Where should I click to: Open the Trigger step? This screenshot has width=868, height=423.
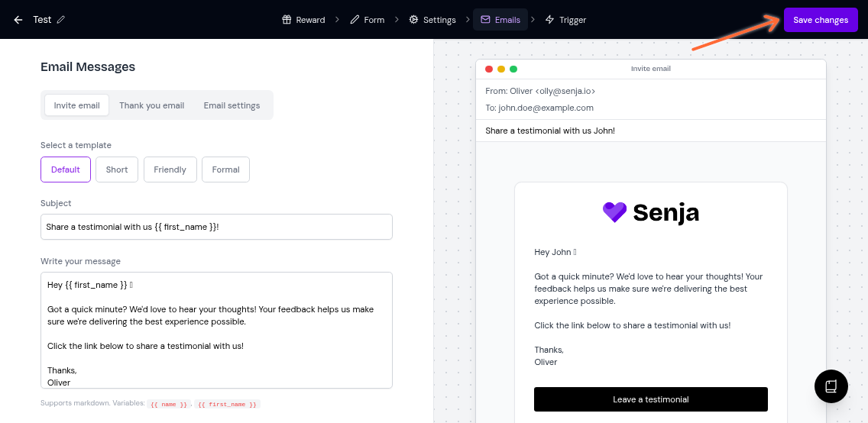tap(565, 20)
